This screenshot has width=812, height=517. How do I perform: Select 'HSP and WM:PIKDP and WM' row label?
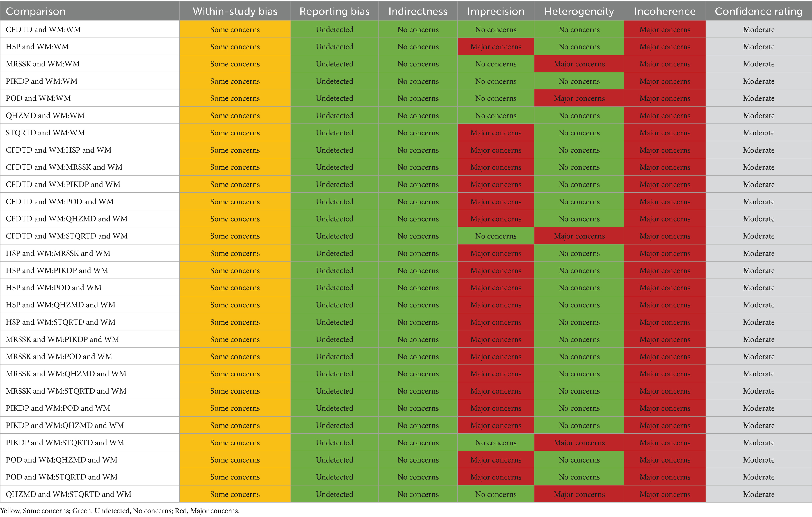coord(57,270)
